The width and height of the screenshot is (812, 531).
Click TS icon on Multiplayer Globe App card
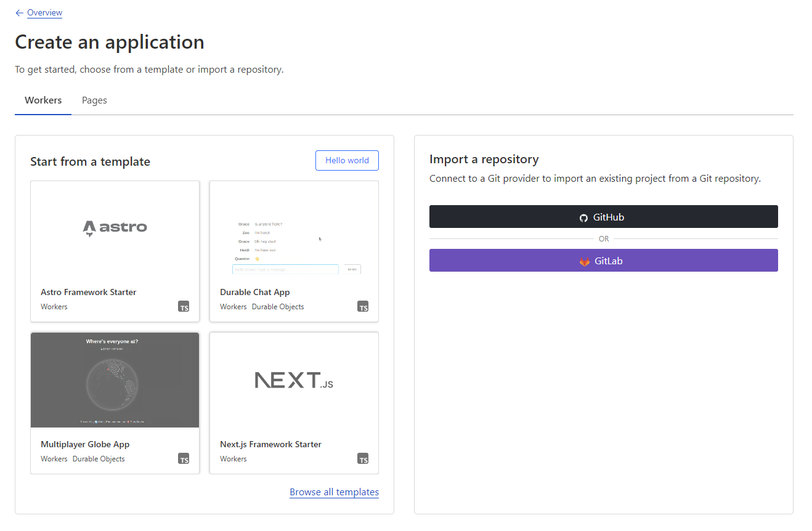pos(184,458)
